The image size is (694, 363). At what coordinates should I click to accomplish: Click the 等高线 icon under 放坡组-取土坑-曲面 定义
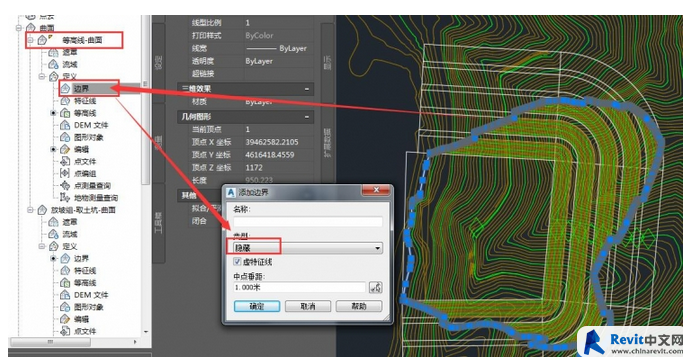[x=65, y=282]
